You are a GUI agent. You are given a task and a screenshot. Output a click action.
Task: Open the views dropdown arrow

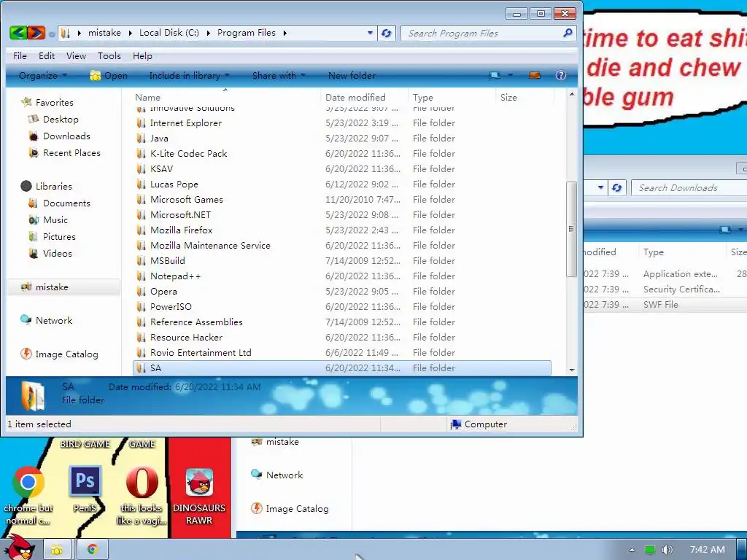coord(510,75)
